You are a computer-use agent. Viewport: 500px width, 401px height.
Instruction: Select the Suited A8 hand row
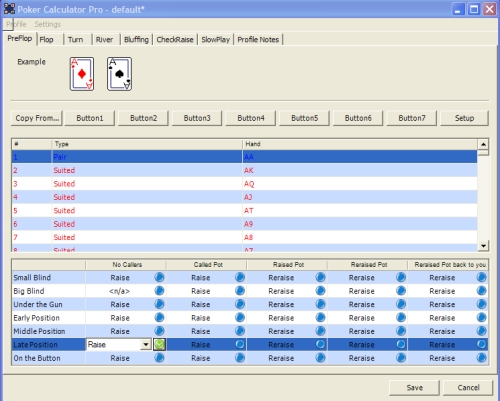pyautogui.click(x=244, y=237)
